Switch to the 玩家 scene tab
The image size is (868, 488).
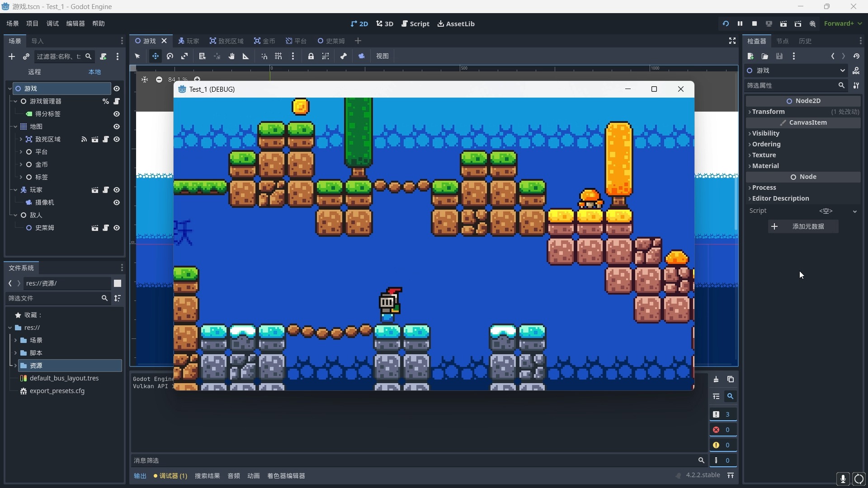(x=189, y=41)
